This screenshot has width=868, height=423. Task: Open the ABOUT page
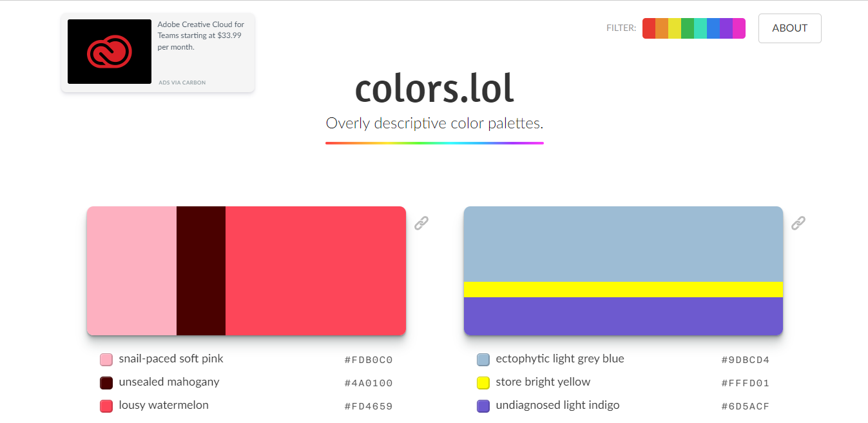tap(789, 28)
